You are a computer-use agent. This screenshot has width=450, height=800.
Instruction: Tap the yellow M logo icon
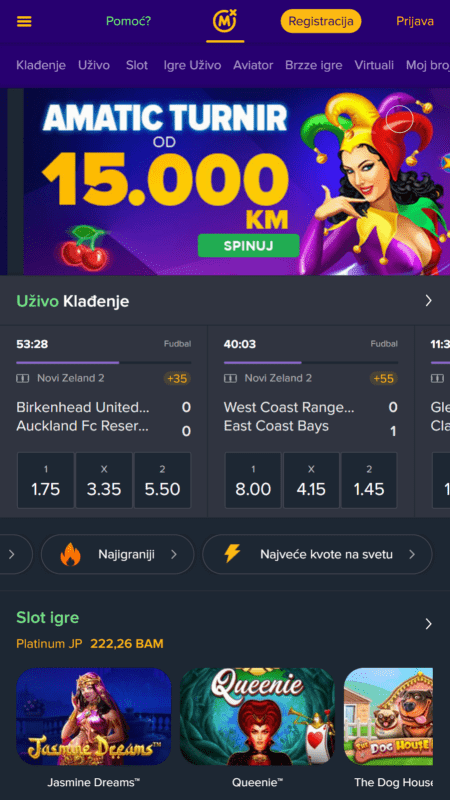pyautogui.click(x=225, y=21)
